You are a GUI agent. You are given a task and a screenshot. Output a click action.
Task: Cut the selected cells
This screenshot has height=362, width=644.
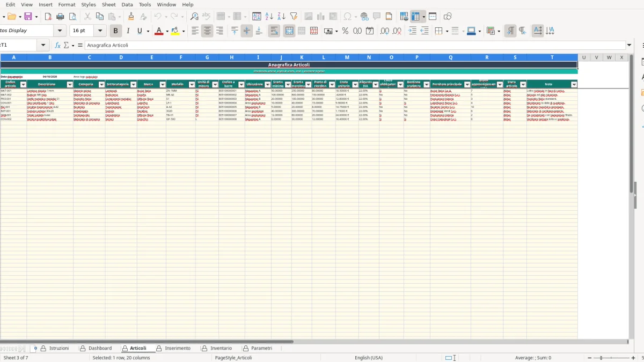pyautogui.click(x=87, y=17)
